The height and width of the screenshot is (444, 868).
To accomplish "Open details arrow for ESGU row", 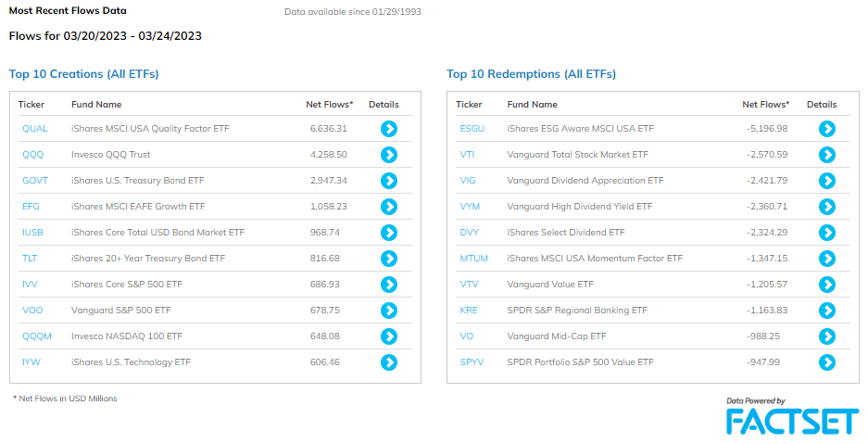I will 827,129.
